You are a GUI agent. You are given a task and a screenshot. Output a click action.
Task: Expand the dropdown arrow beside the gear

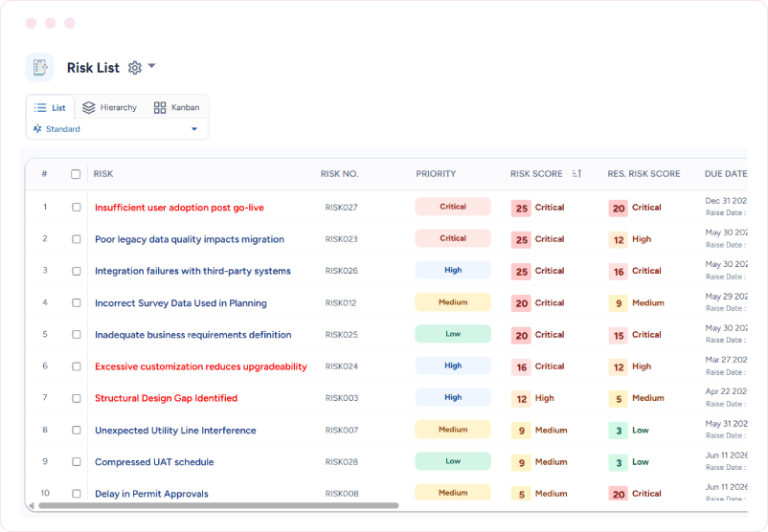coord(152,66)
